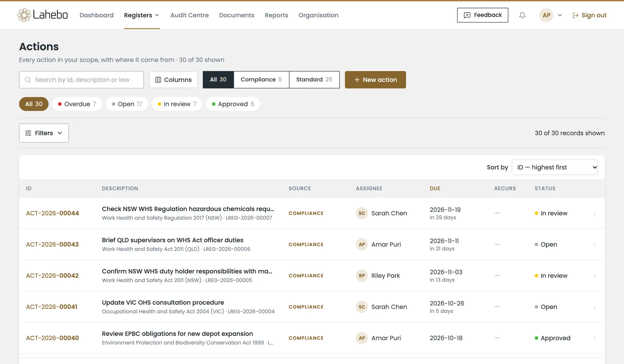Expand the Registers menu
The width and height of the screenshot is (624, 364).
click(x=141, y=15)
